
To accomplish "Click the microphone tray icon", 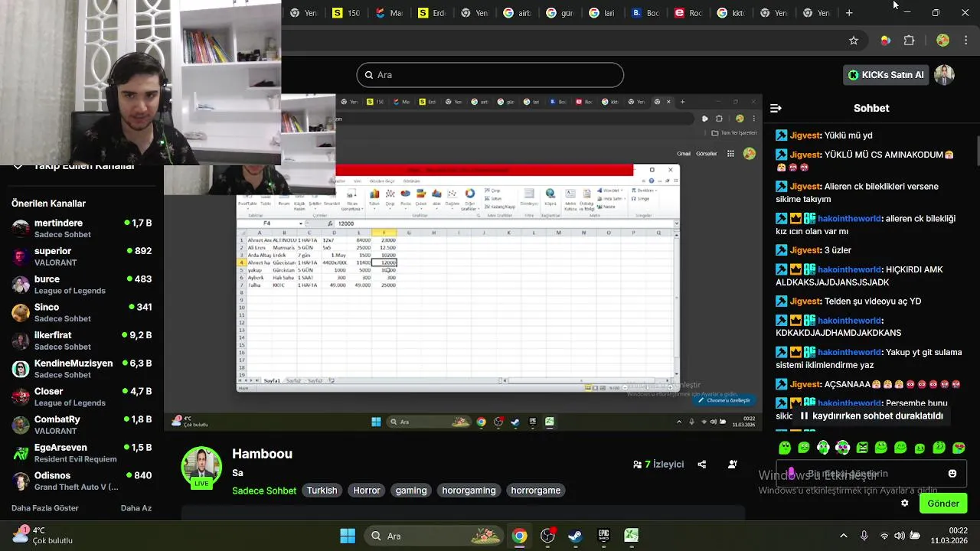I will 864,536.
